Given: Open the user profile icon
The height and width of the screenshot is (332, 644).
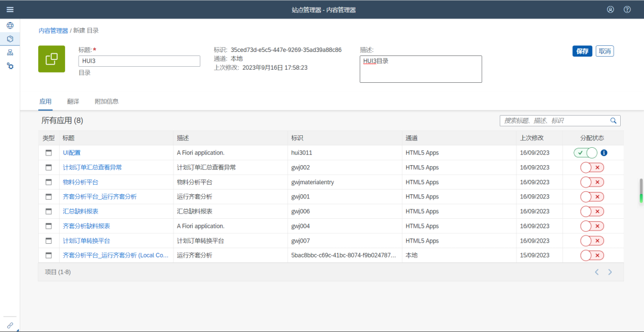Looking at the screenshot, I should pos(611,10).
